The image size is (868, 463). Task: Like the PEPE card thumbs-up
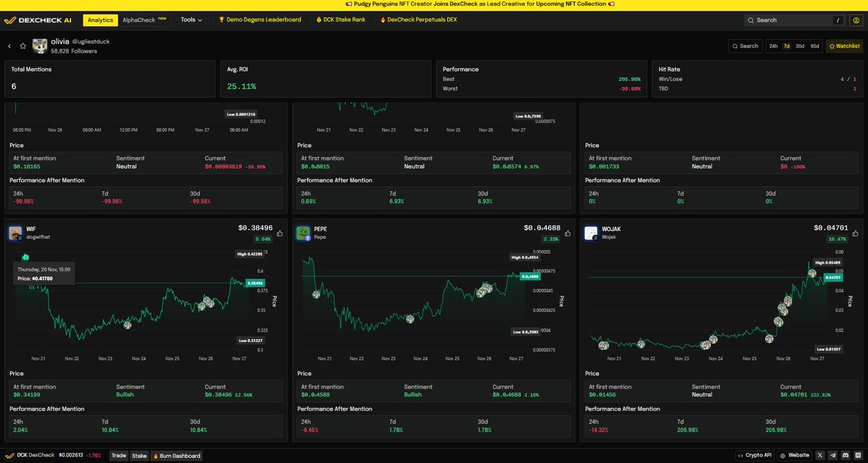pos(568,233)
